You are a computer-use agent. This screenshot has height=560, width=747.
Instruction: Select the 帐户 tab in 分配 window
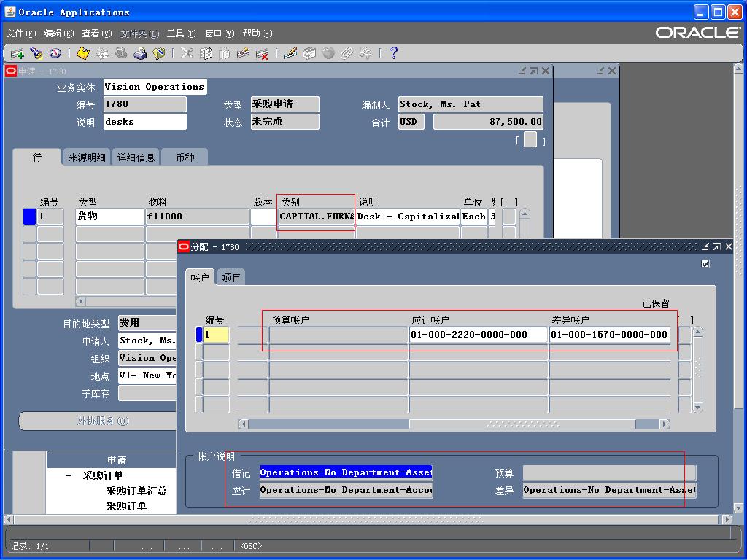coord(200,278)
